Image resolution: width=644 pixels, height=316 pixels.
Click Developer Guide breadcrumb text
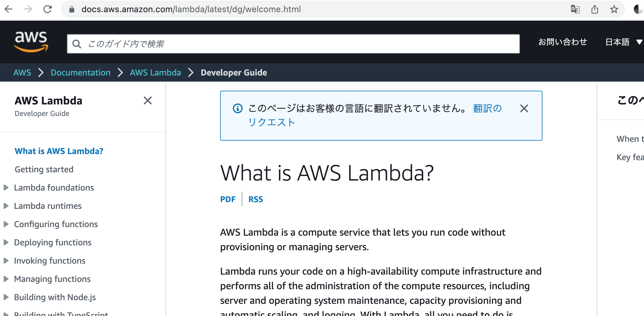tap(234, 72)
